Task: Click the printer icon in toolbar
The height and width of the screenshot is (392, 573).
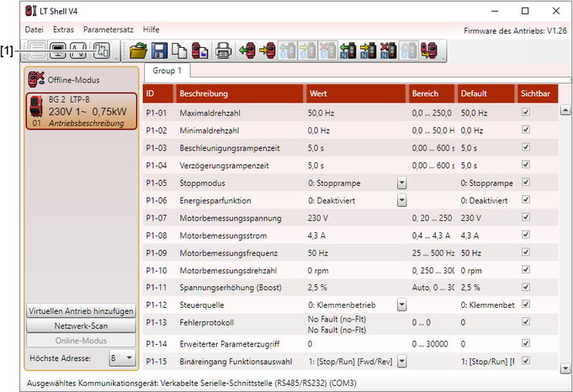Action: click(223, 51)
